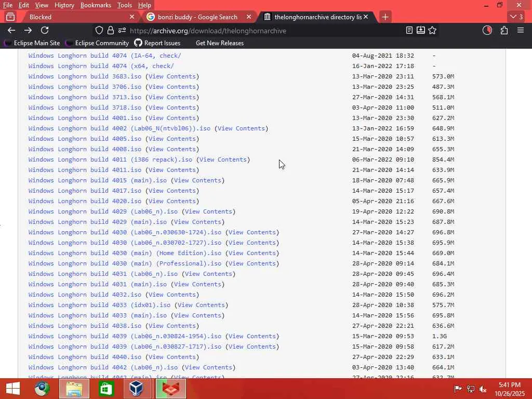532x399 pixels.
Task: Open Longhorn build 4074 IA-64 check folder
Action: coord(104,56)
